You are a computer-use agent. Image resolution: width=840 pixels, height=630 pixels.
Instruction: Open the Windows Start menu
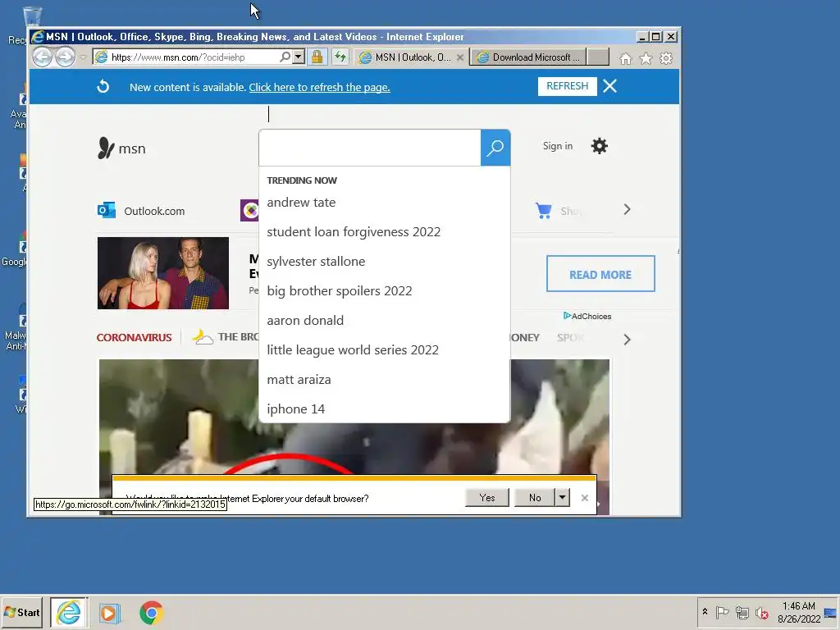point(22,612)
